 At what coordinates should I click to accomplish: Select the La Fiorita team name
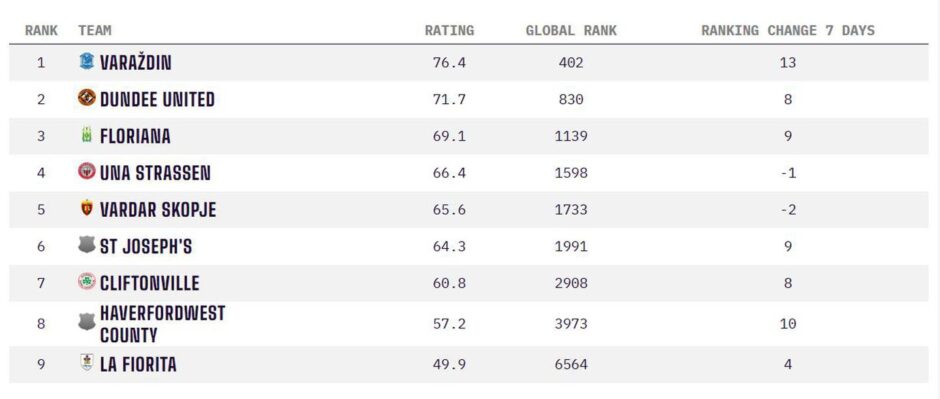[138, 365]
